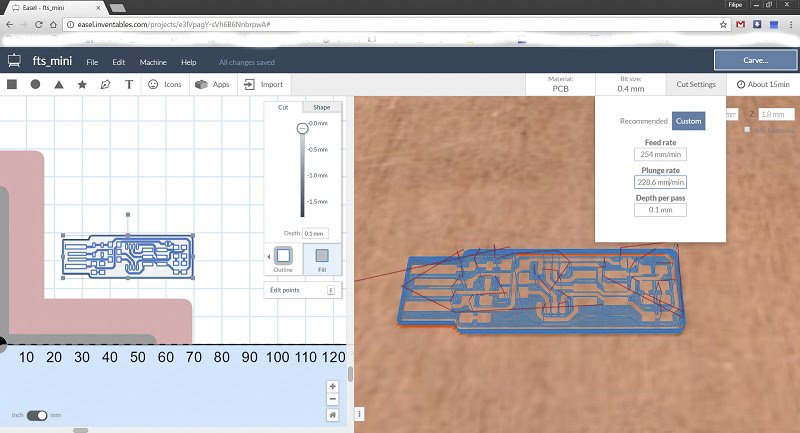
Task: Select the PCB design on the canvas
Action: [128, 257]
